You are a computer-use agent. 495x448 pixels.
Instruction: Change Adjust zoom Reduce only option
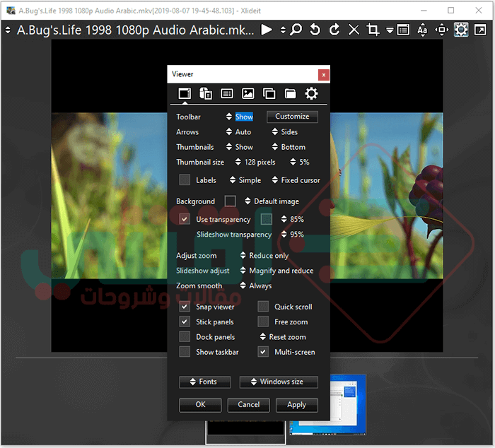pos(264,256)
